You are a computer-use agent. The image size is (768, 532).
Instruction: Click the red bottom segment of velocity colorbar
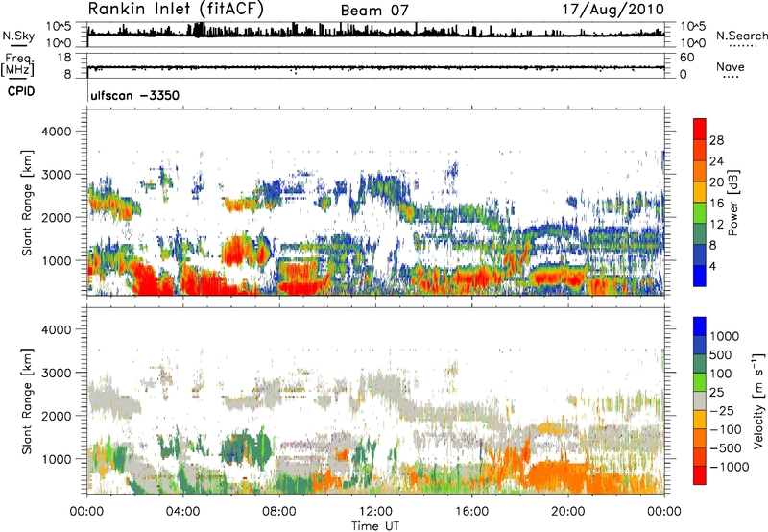coord(700,475)
